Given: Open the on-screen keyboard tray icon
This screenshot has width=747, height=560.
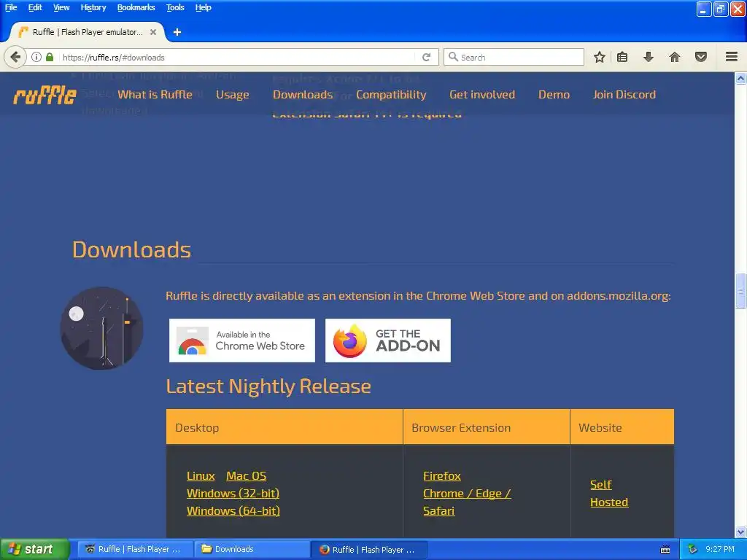Looking at the screenshot, I should (665, 550).
